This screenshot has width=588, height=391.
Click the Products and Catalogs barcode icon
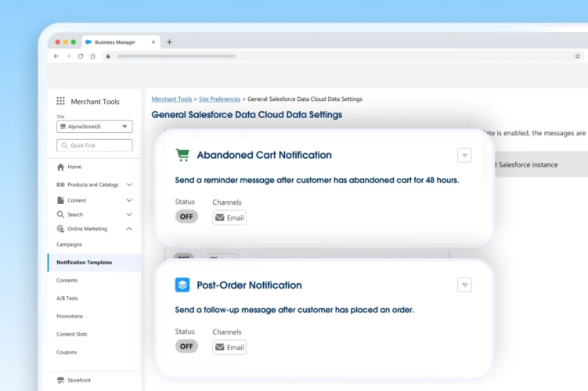click(x=60, y=185)
